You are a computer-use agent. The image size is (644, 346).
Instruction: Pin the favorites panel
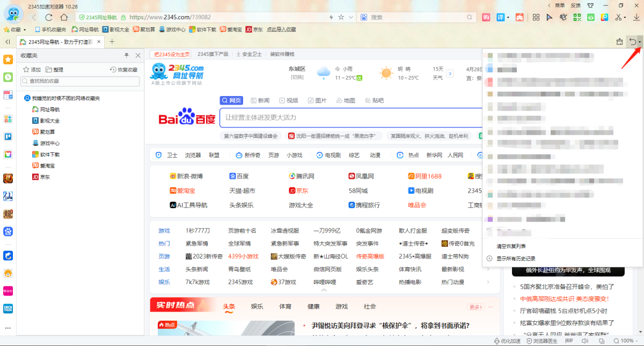(127, 55)
